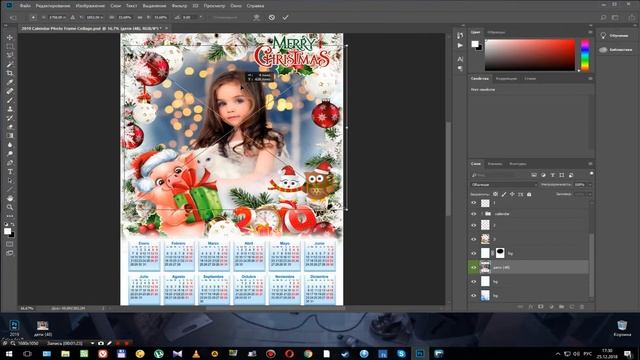Viewport: 640px width, 360px height.
Task: Select the Lasso tool
Action: 10,55
